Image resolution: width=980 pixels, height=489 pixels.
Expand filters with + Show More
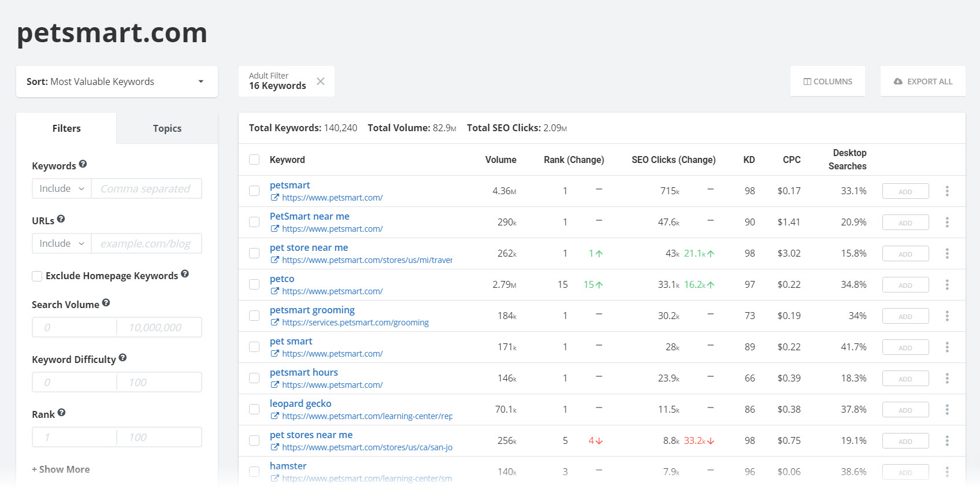coord(61,469)
